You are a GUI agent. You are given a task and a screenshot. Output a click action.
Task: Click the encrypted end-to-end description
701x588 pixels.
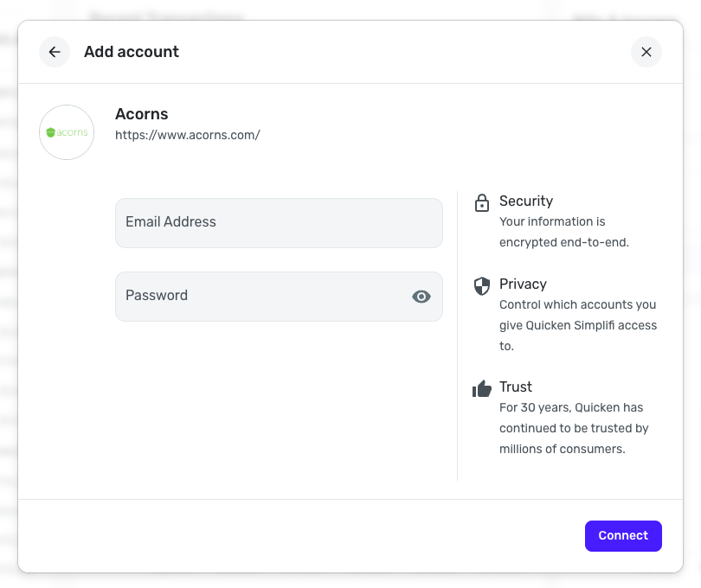pyautogui.click(x=563, y=232)
